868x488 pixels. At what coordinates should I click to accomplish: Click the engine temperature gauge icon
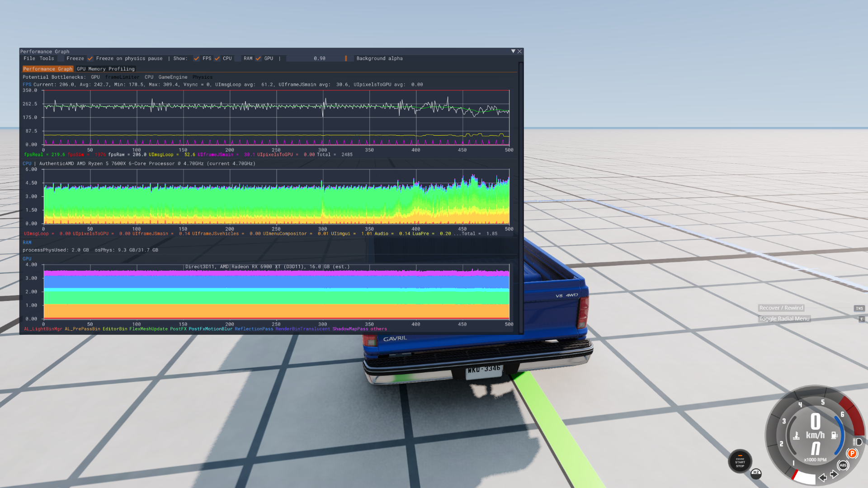pos(797,436)
